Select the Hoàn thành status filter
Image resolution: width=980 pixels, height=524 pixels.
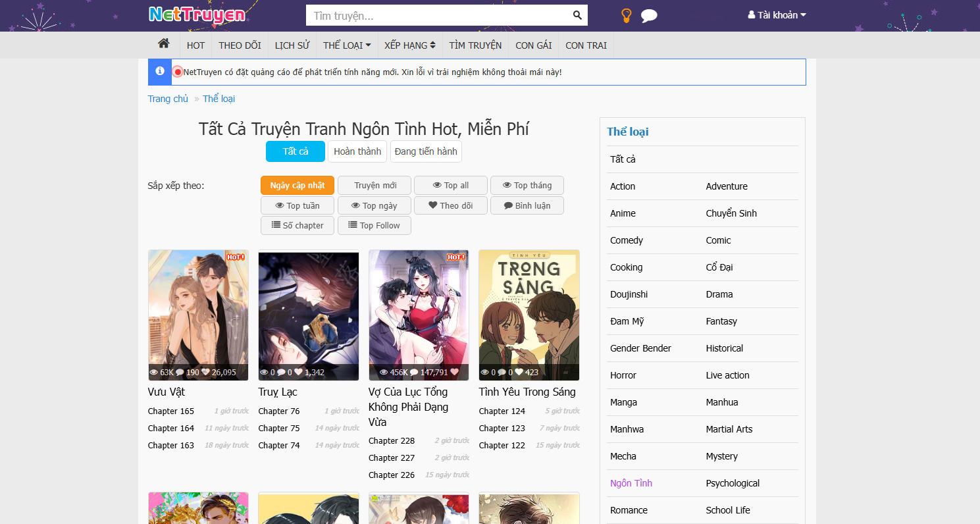(x=357, y=151)
